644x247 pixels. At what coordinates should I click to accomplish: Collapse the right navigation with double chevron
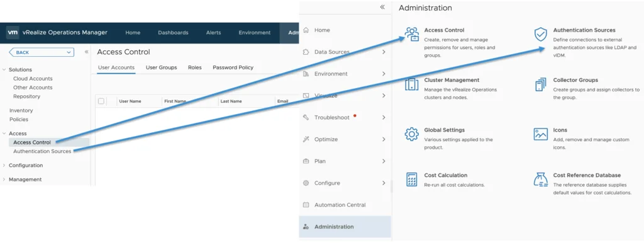[382, 7]
